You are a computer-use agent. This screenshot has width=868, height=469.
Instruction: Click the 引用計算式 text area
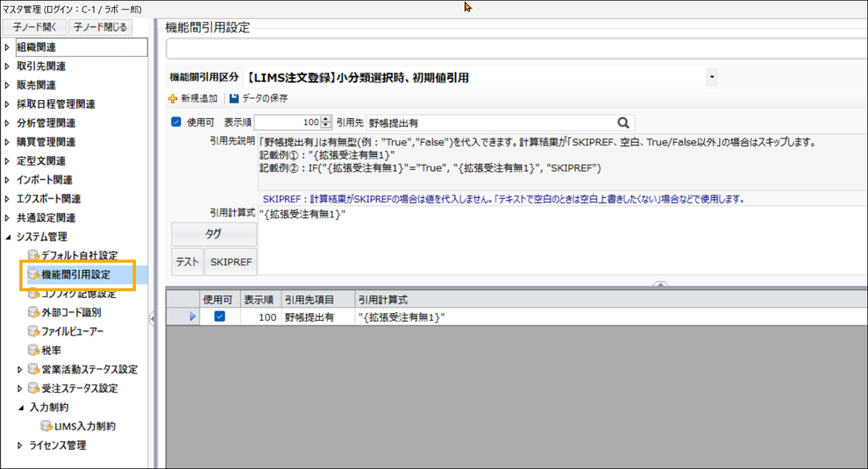tap(562, 241)
